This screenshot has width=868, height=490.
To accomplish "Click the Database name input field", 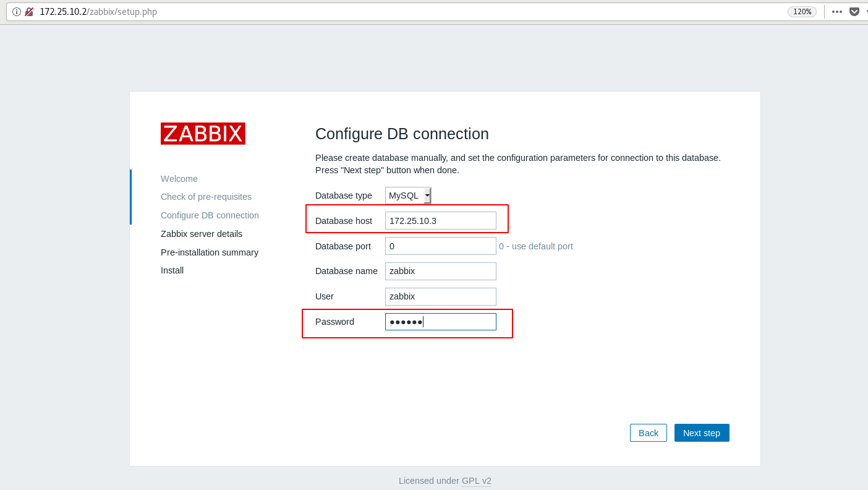I will coord(441,272).
